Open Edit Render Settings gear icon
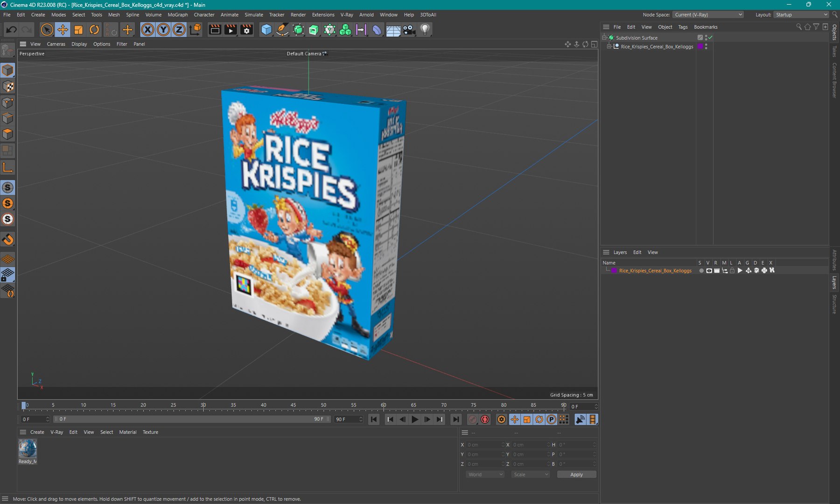Image resolution: width=840 pixels, height=504 pixels. (247, 30)
